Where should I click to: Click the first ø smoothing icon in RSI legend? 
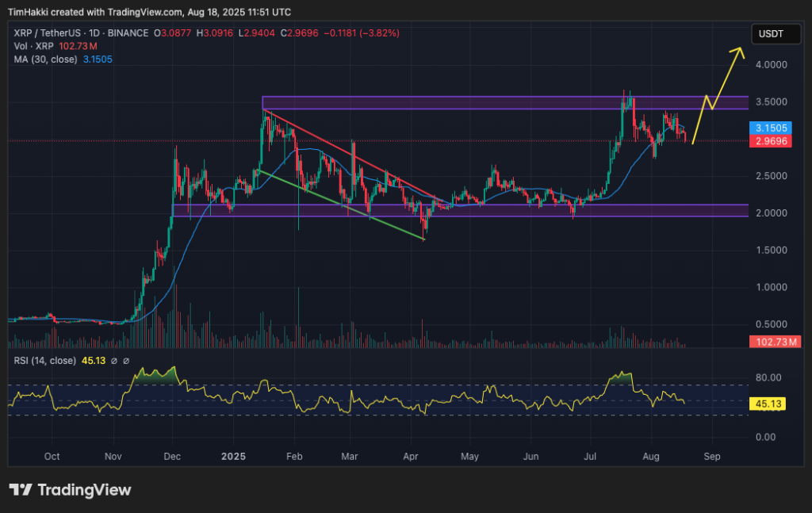114,361
